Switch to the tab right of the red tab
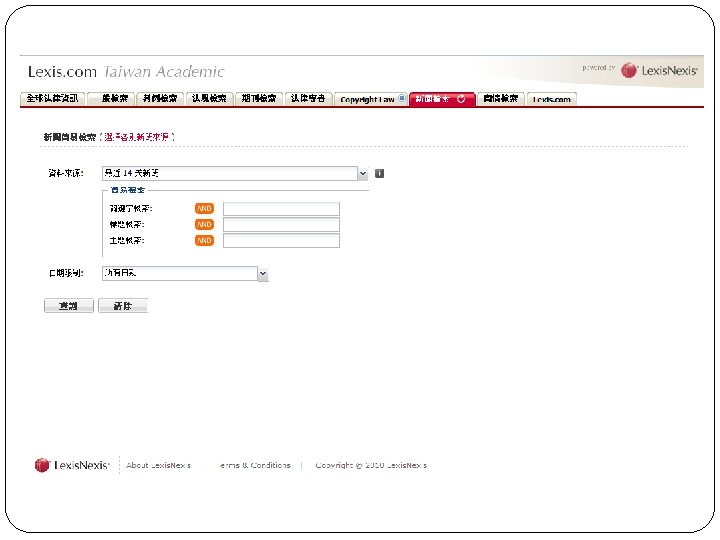720x540 pixels. [x=501, y=99]
